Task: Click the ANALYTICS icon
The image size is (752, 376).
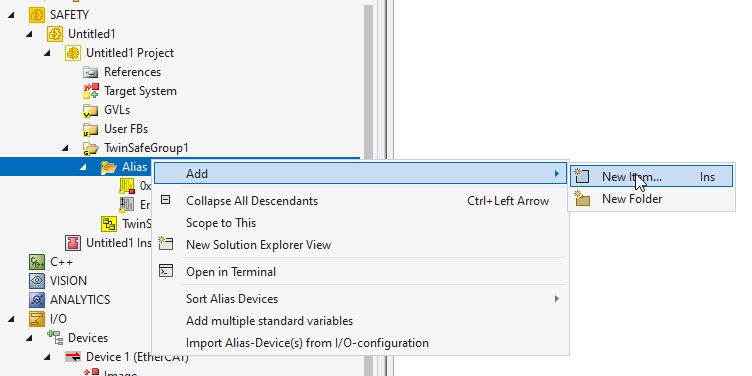Action: (x=37, y=300)
